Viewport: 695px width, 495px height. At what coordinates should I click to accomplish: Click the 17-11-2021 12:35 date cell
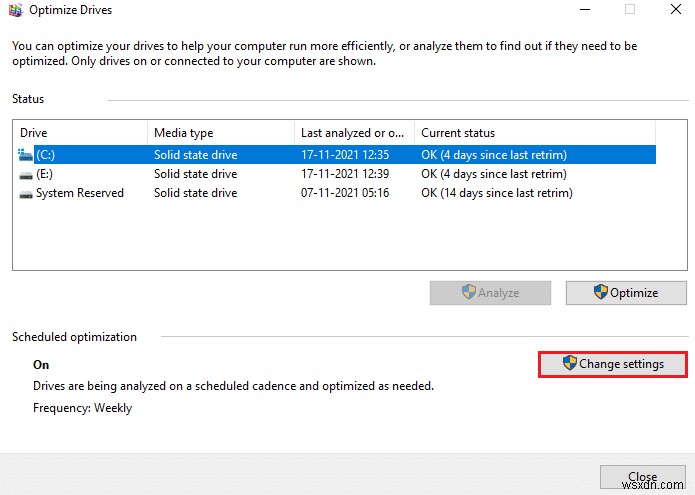345,155
